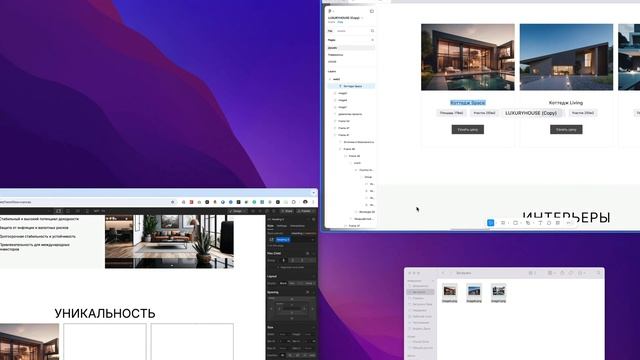Open the Chrome profile avatar
This screenshot has width=640, height=360.
(x=305, y=202)
